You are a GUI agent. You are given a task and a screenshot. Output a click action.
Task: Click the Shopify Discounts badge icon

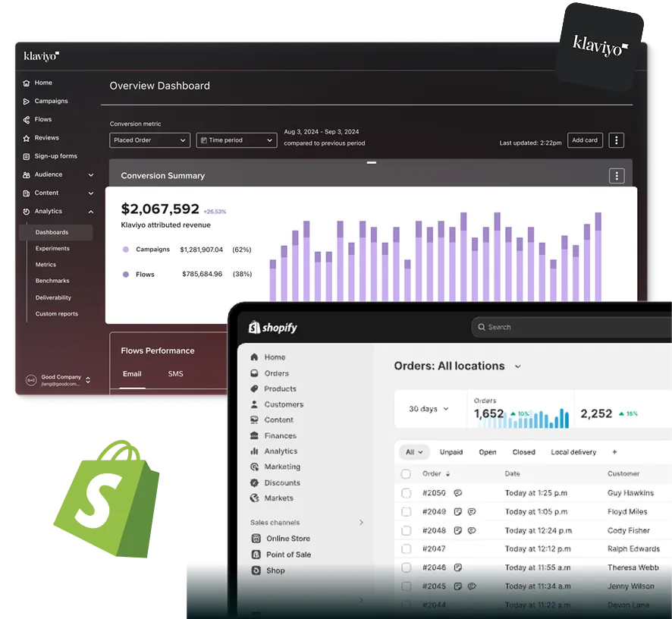[254, 482]
